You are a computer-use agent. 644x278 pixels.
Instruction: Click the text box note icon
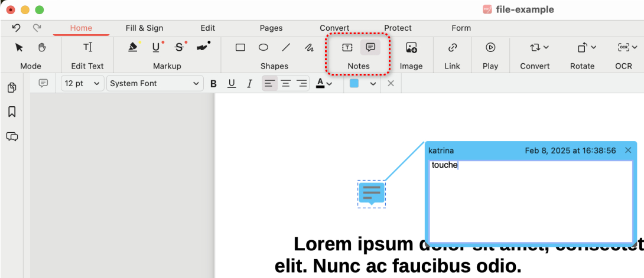click(347, 47)
